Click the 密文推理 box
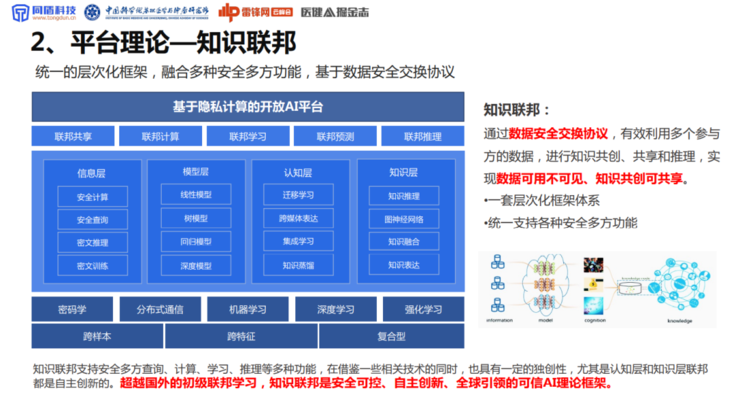 pos(92,243)
